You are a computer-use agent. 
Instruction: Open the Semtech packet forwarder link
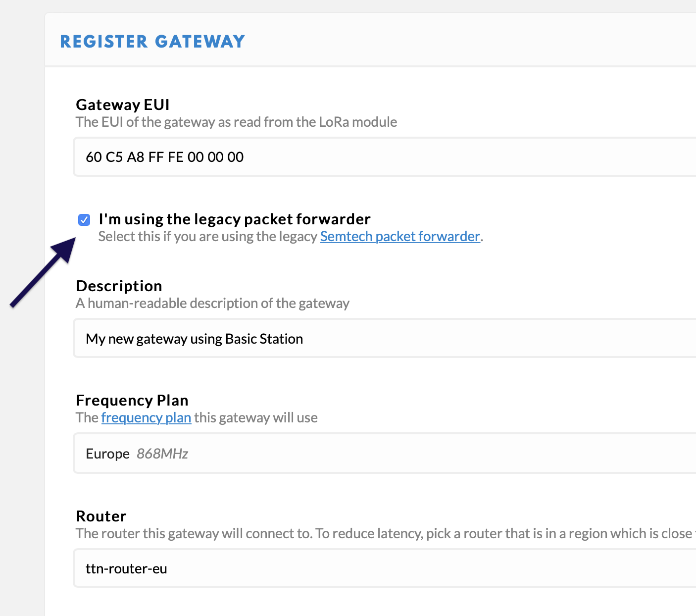(x=400, y=237)
